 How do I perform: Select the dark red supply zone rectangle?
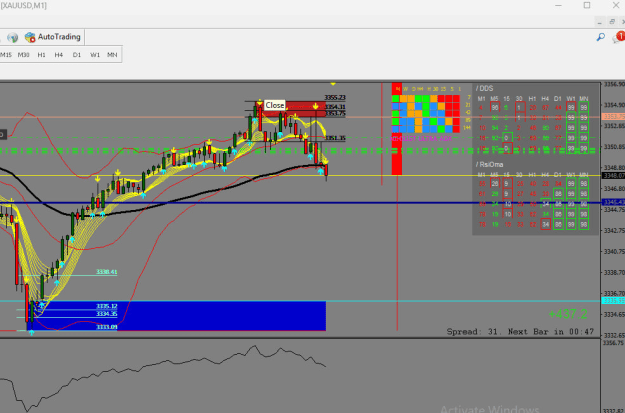coord(291,109)
